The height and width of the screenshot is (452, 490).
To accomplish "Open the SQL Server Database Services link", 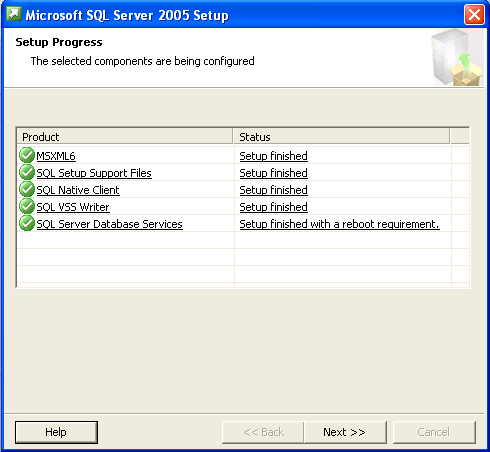I will (x=109, y=224).
